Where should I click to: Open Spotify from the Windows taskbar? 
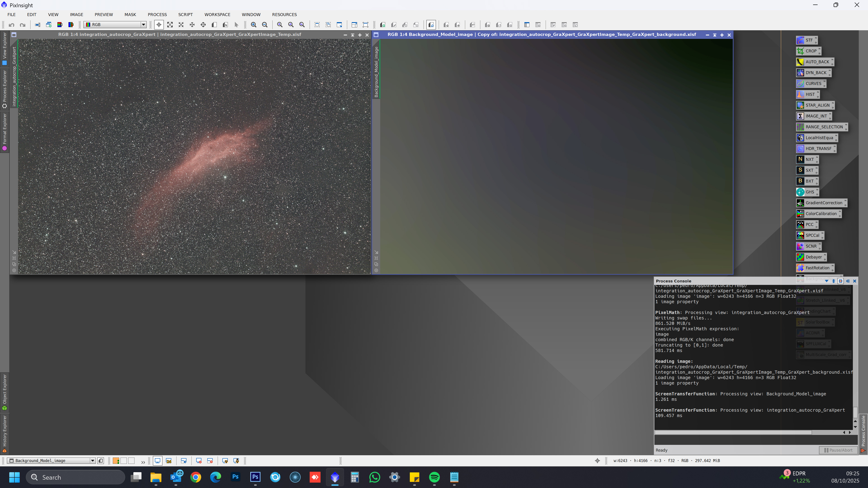pos(434,477)
